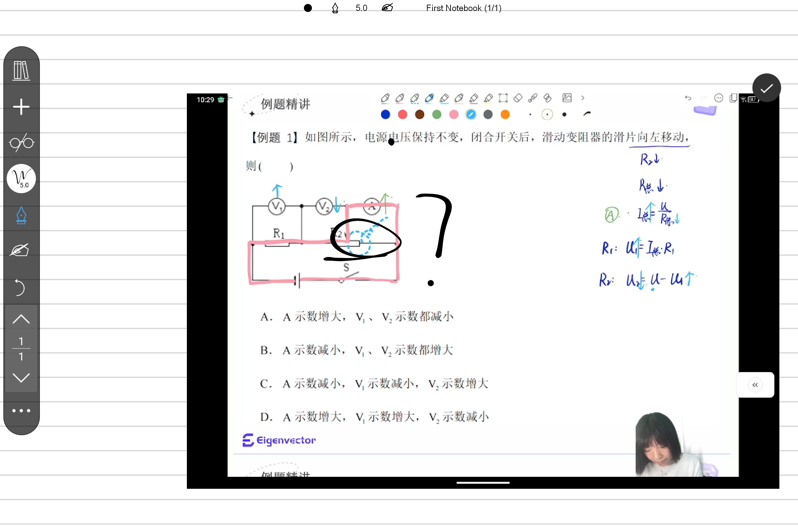Screen dimensions: 798x532
Task: Tap the battery 47 indicator
Action: (753, 100)
